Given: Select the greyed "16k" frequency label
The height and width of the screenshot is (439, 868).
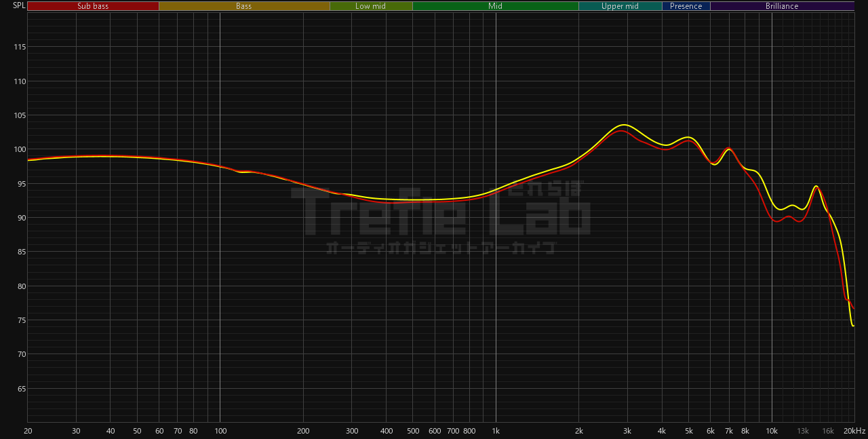Looking at the screenshot, I should click(x=828, y=431).
